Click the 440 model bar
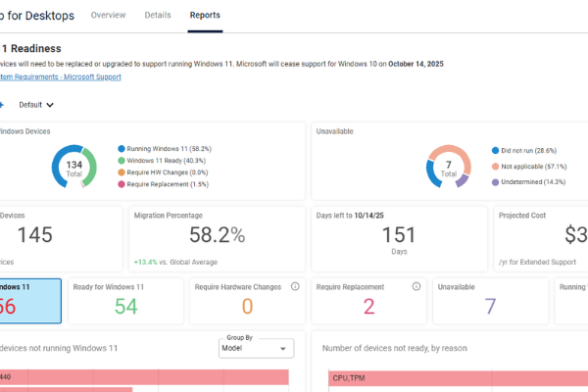This screenshot has width=588, height=392. (x=144, y=377)
